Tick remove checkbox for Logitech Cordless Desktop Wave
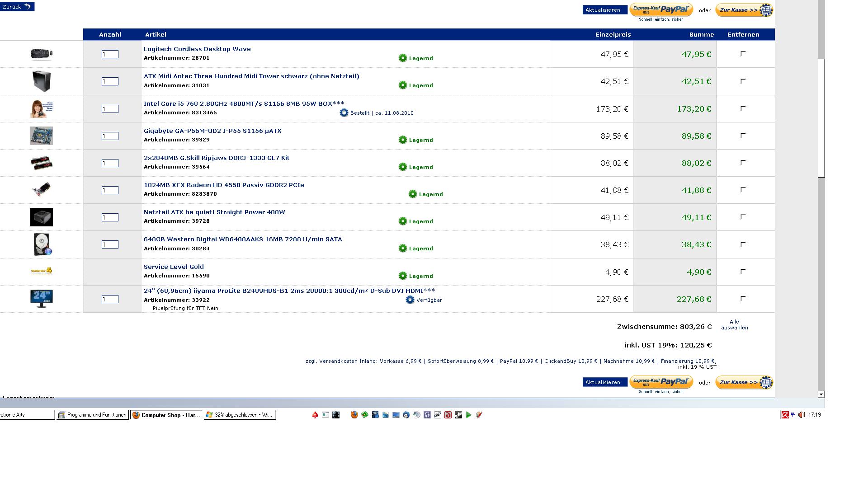 pyautogui.click(x=743, y=54)
